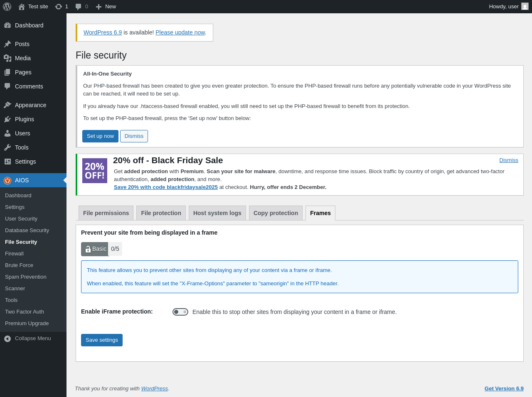Image resolution: width=532 pixels, height=397 pixels.
Task: Click the Test site name text
Action: (x=38, y=7)
